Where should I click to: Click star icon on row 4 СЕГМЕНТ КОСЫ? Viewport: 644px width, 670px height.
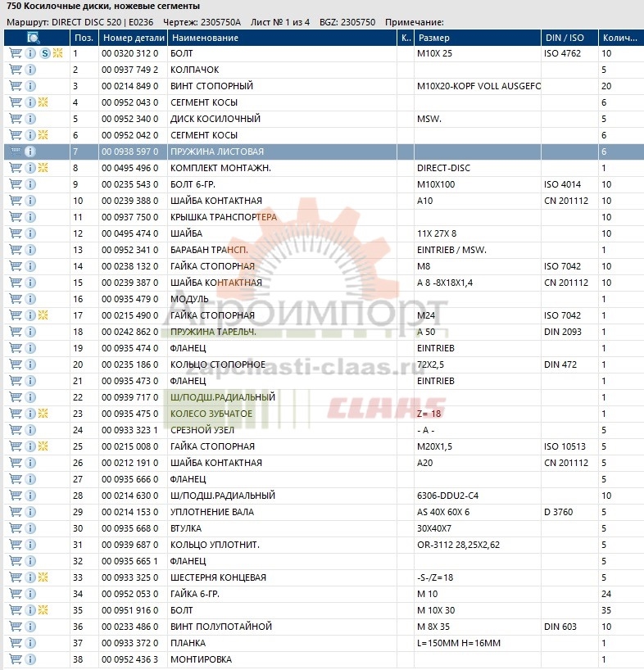coord(43,102)
